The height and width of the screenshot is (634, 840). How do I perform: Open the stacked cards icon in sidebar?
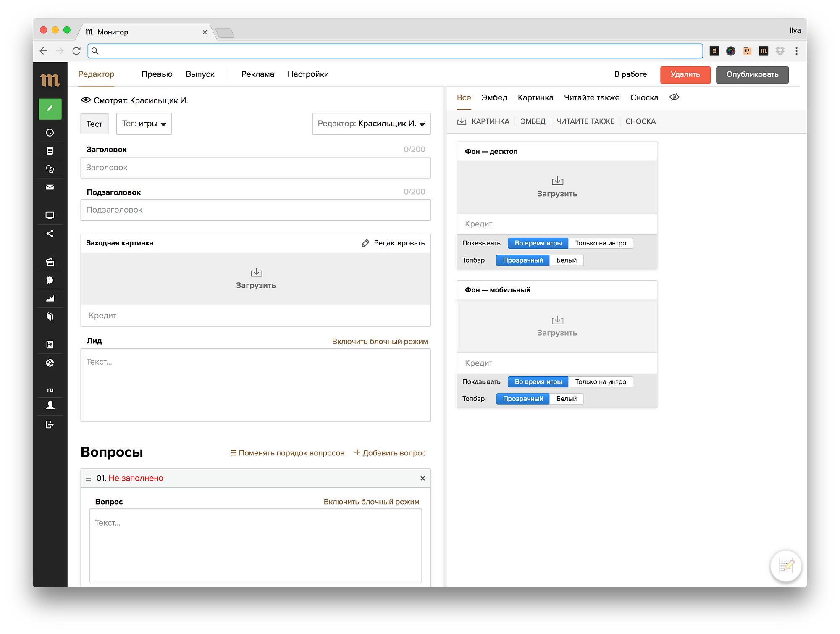pos(50,169)
